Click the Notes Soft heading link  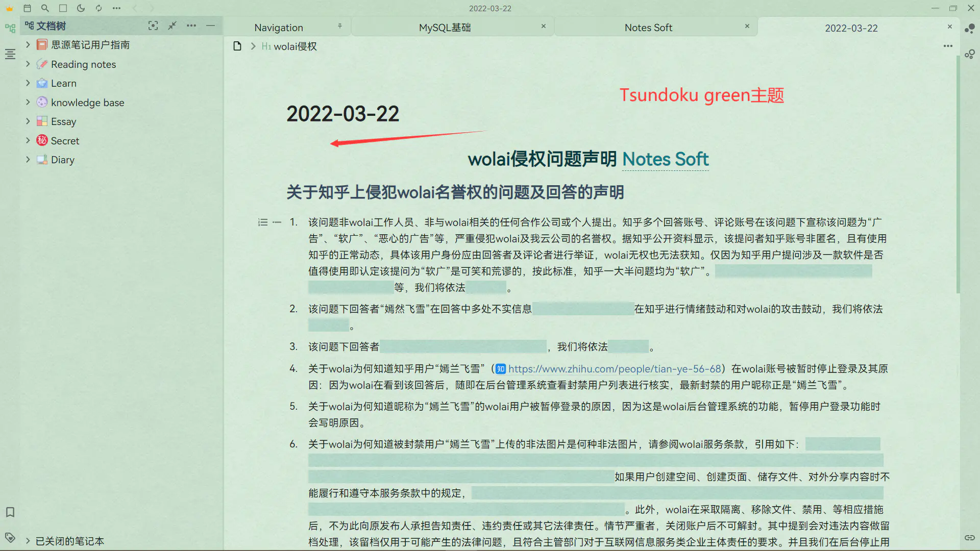click(x=665, y=159)
